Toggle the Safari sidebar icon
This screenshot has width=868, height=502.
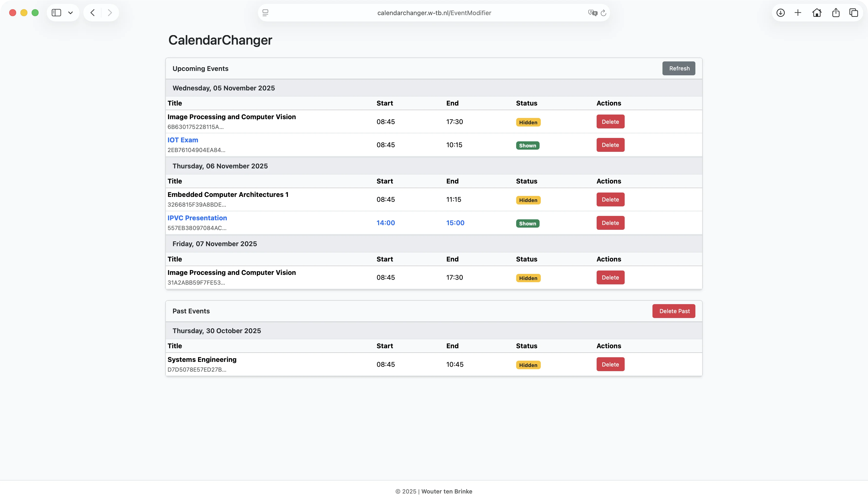tap(56, 13)
